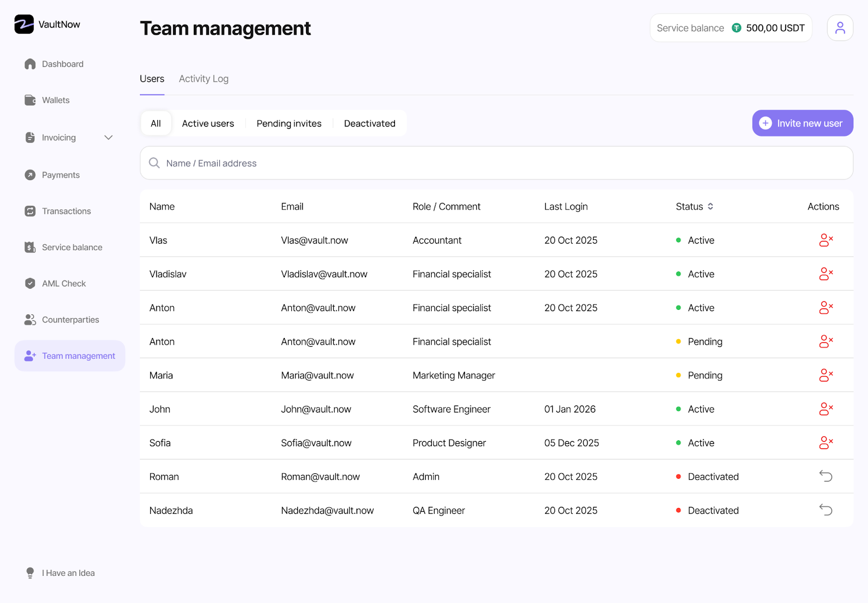Click the Tether coin icon in Service balance
This screenshot has height=603, width=868.
[736, 28]
